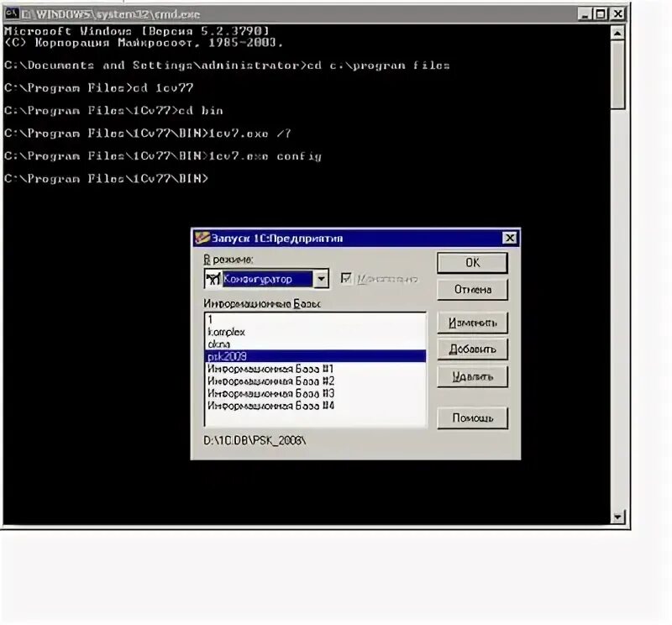The image size is (672, 625).
Task: Select Информационная База #3
Action: (x=316, y=393)
